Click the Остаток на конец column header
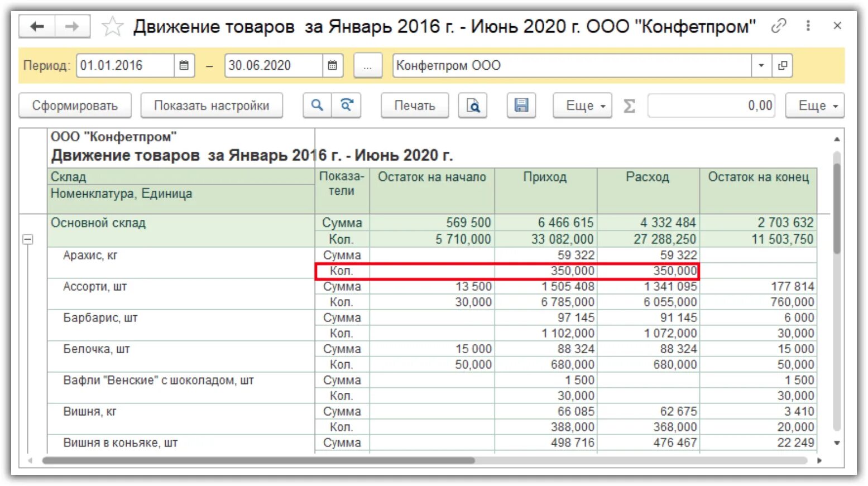Image resolution: width=868 pixels, height=486 pixels. 758,190
